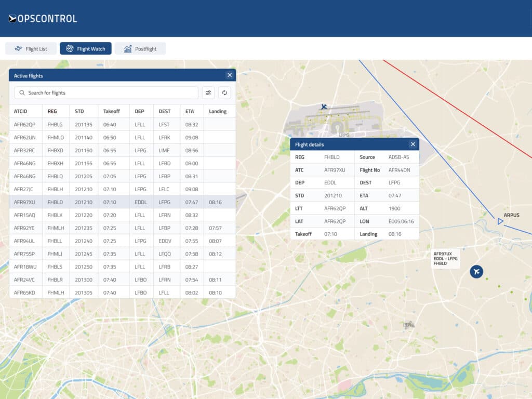The height and width of the screenshot is (399, 532).
Task: Select the round AFR97UX aircraft marker
Action: [476, 271]
